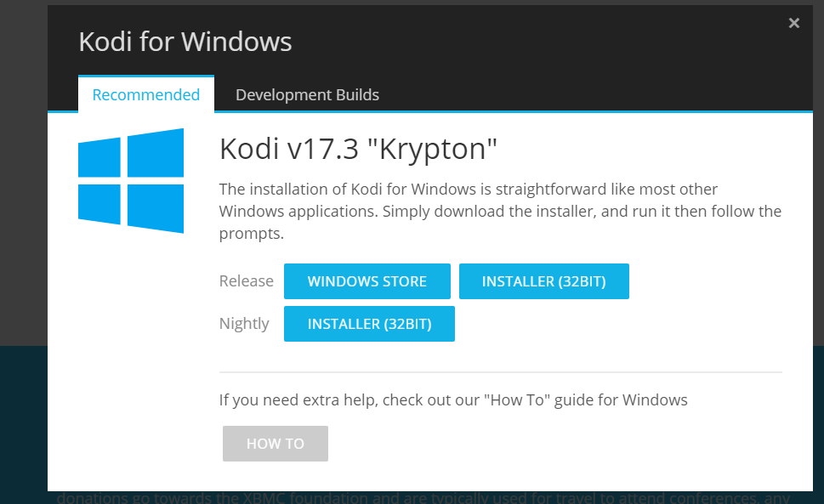
Task: Click the dark teal band left of the How To button
Action: [23, 425]
